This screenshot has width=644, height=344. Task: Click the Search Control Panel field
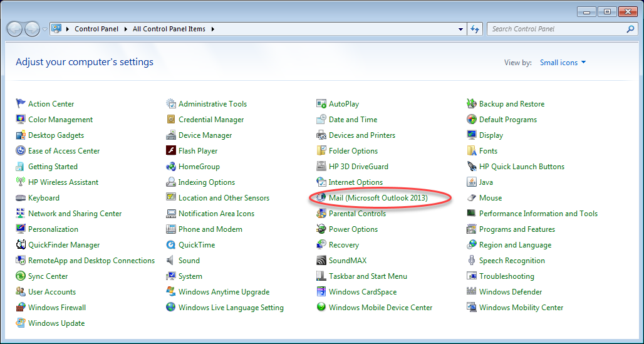point(556,29)
